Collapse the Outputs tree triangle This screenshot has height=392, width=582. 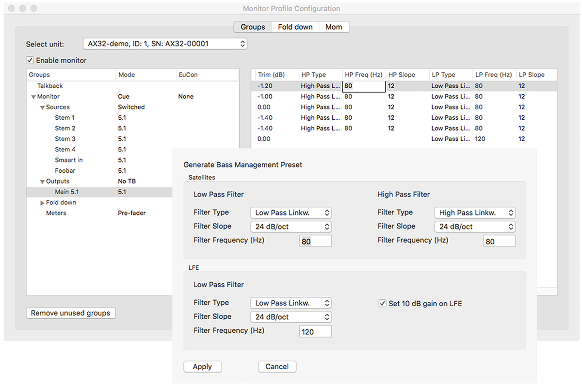click(x=43, y=182)
